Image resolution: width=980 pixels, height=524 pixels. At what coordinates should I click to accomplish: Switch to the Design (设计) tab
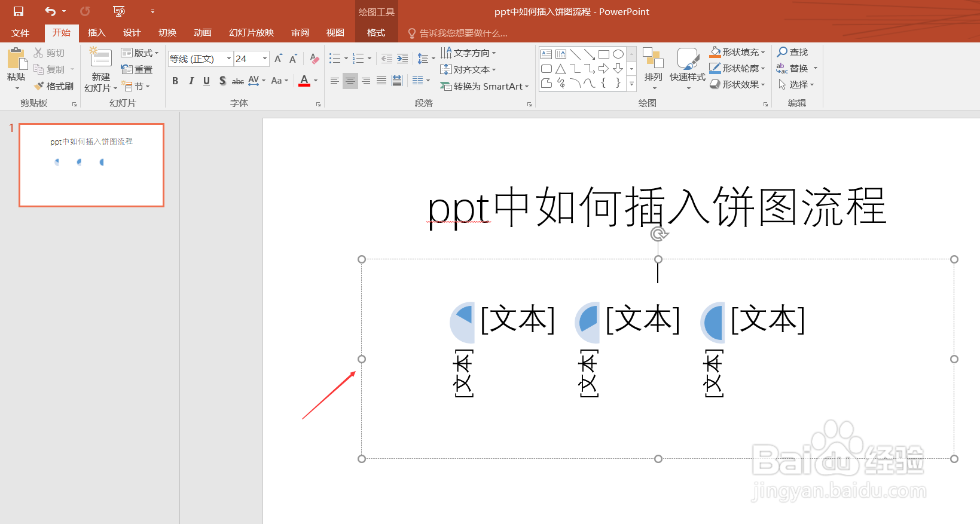pos(132,33)
